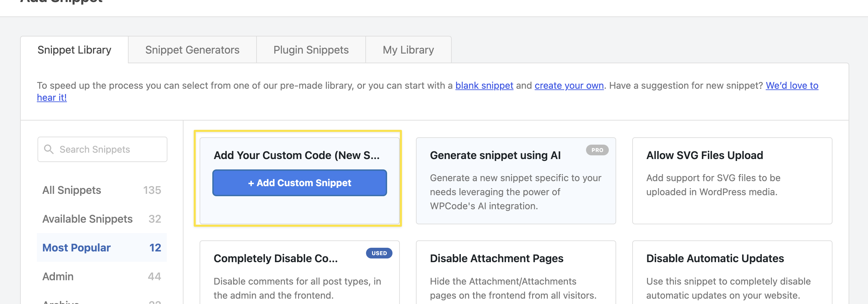Click the PRO badge on AI snippet card
The image size is (868, 304).
[x=597, y=150]
